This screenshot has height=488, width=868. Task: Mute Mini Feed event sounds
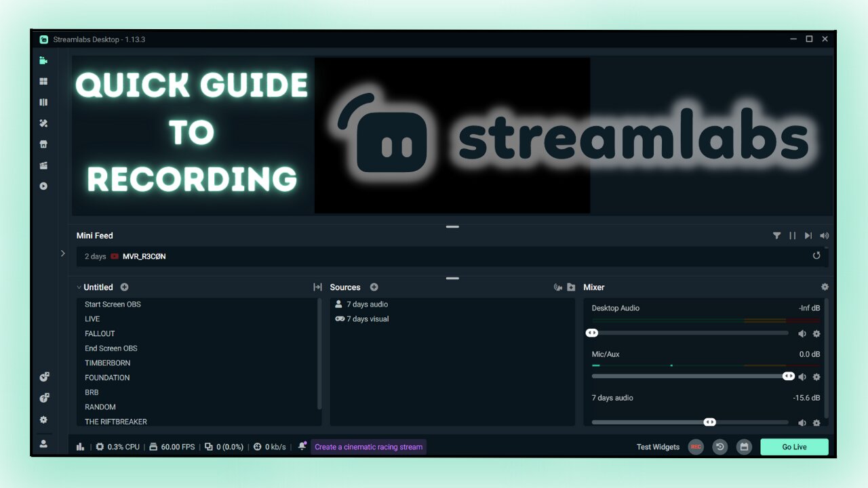click(x=824, y=236)
